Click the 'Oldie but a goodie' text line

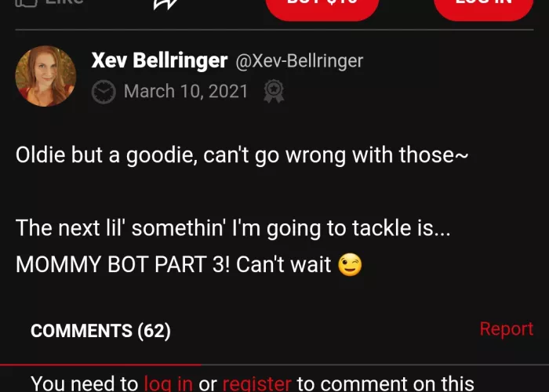(x=242, y=154)
